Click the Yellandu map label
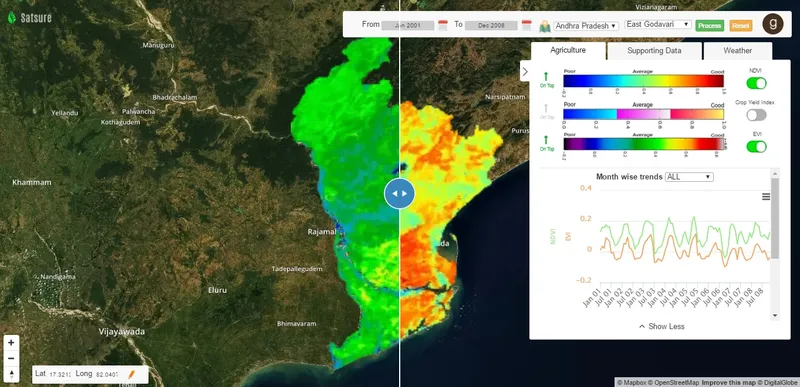Viewport: 800px width, 387px height. pyautogui.click(x=64, y=113)
